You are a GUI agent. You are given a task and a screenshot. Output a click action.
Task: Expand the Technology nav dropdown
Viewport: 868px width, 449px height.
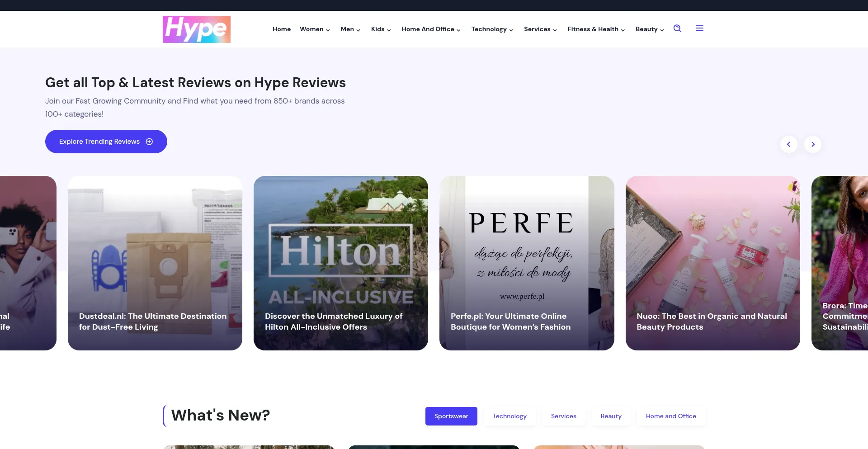coord(492,29)
